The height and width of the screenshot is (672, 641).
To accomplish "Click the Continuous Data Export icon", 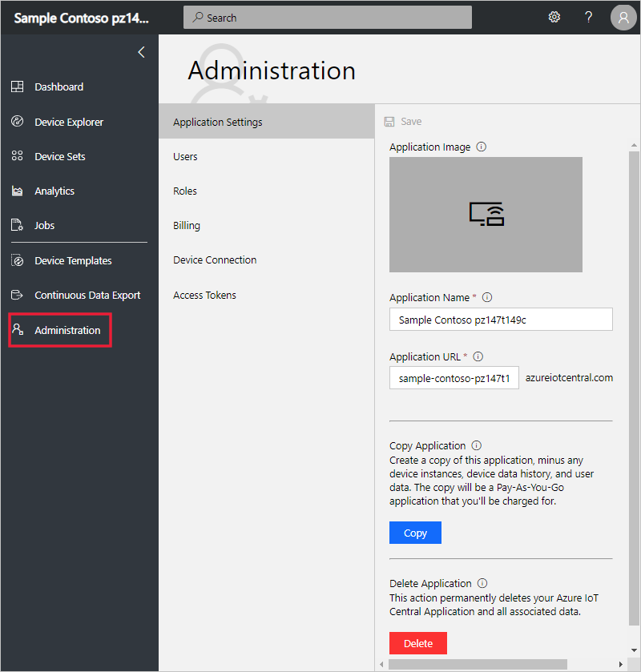I will (17, 295).
